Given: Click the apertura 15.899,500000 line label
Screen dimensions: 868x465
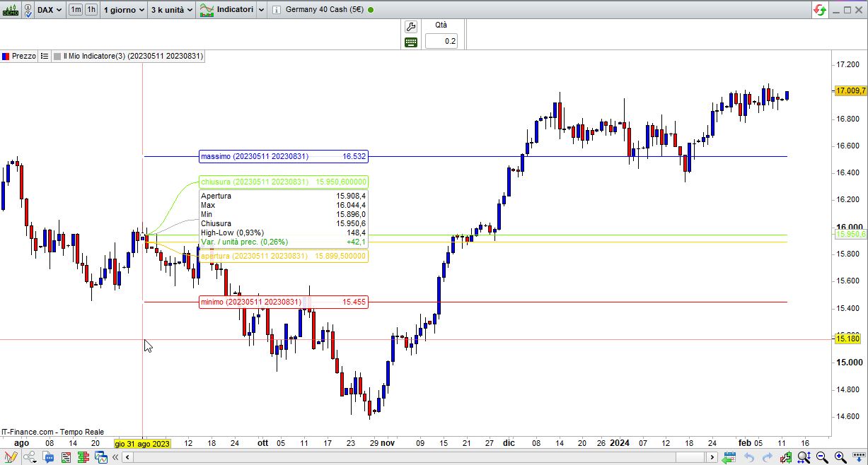Looking at the screenshot, I should point(283,256).
